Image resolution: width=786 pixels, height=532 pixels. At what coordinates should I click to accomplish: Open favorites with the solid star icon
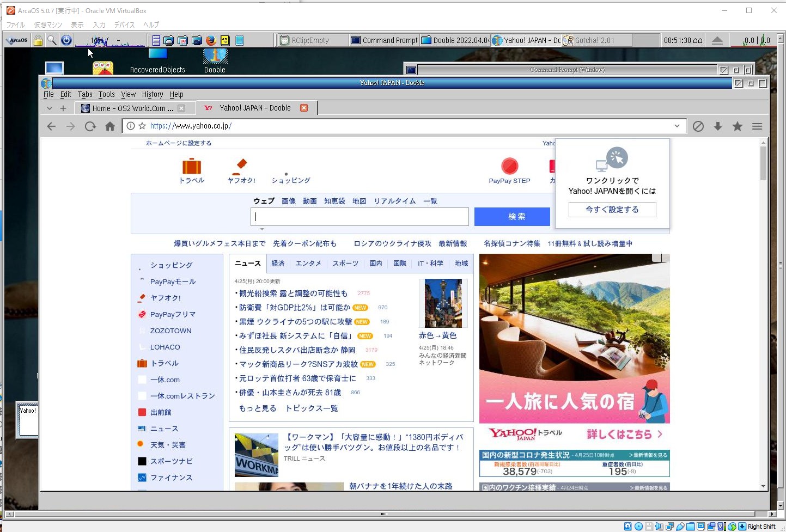(738, 126)
